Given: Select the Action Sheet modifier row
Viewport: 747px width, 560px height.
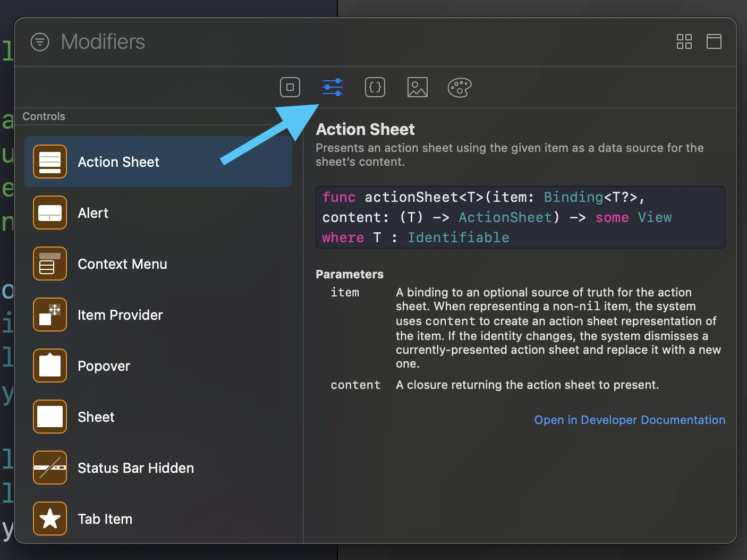Looking at the screenshot, I should pyautogui.click(x=158, y=162).
